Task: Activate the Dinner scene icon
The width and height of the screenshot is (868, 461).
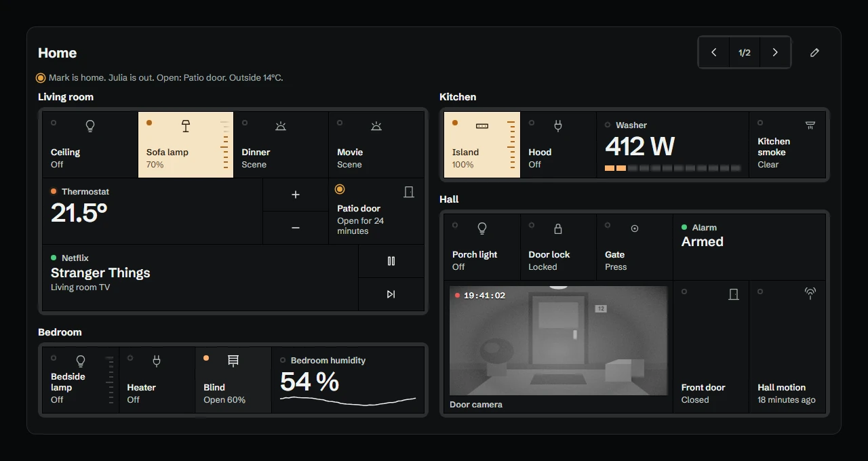Action: tap(281, 126)
